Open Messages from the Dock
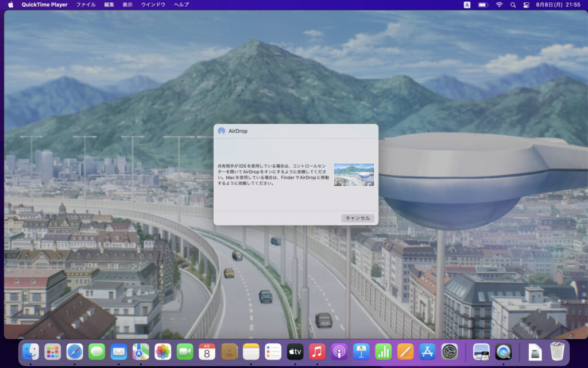This screenshot has height=368, width=588. tap(96, 352)
